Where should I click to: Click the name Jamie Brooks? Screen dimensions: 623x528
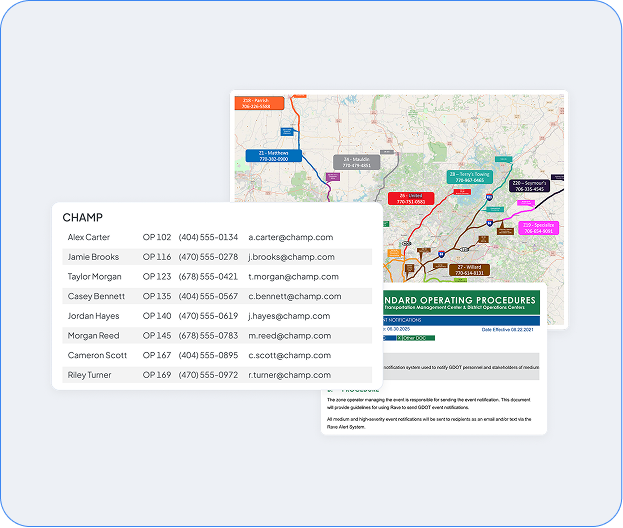tap(93, 257)
